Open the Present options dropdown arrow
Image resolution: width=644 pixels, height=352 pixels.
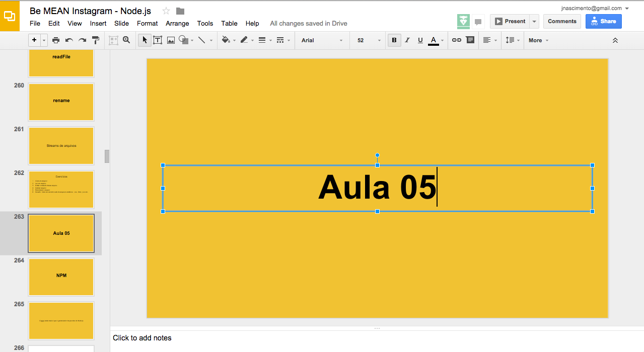pos(534,21)
